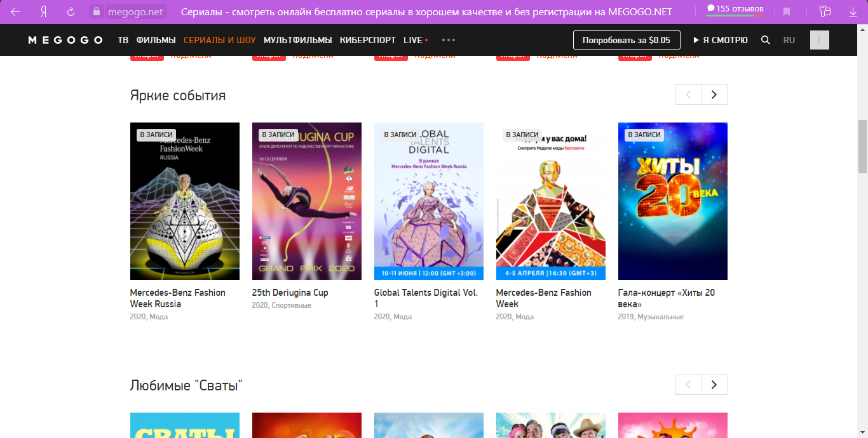The height and width of the screenshot is (438, 868).
Task: Go back with the browser back arrow
Action: [15, 12]
